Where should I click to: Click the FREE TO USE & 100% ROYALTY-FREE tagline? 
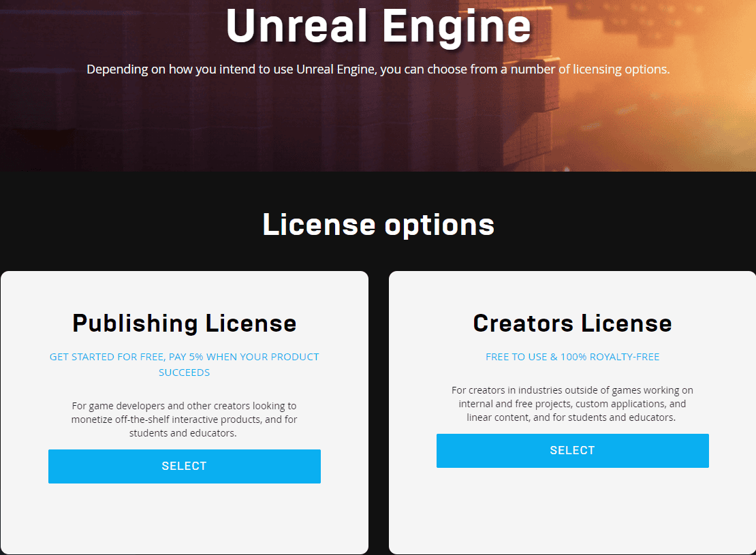[x=572, y=356]
